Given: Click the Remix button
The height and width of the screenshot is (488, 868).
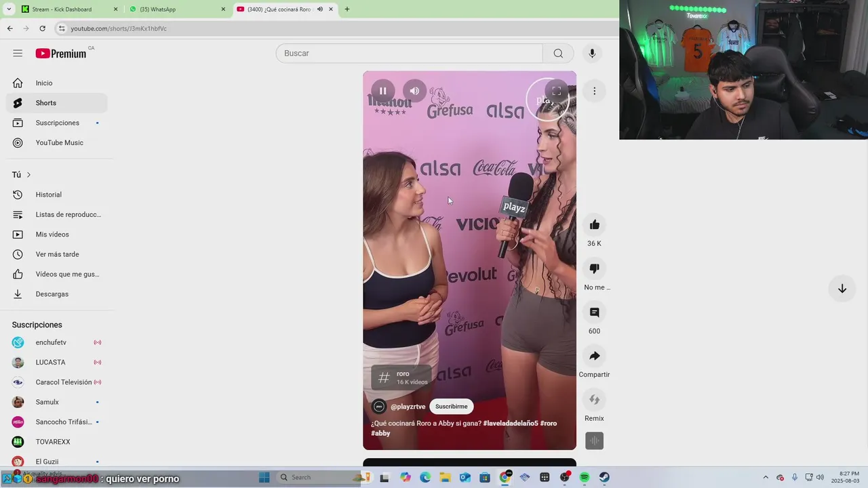Looking at the screenshot, I should click(594, 399).
